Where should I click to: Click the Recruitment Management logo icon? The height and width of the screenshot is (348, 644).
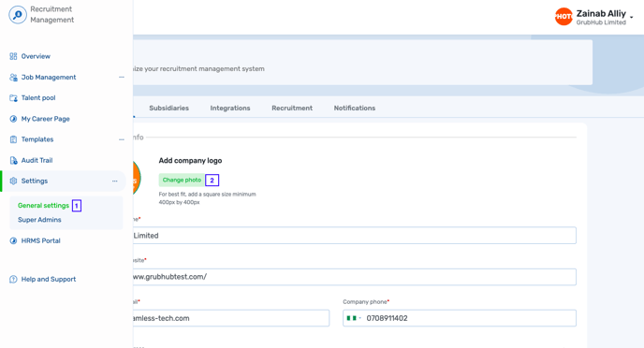click(18, 15)
